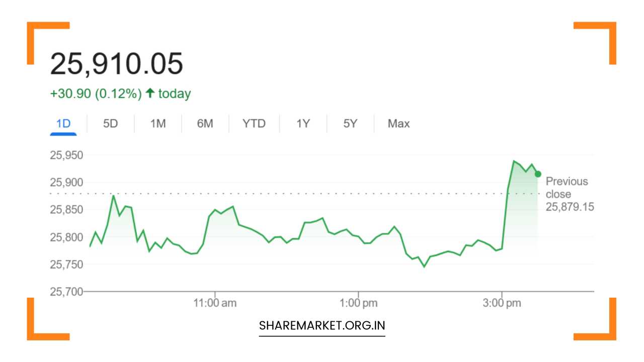Screen dimensions: 644x362
Task: Switch to the Max time range
Action: point(398,124)
